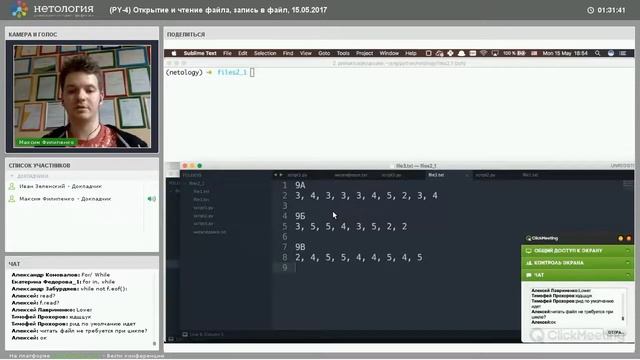The image size is (640, 360).
Task: Click the cloud icon in the menu bar
Action: pyautogui.click(x=461, y=53)
